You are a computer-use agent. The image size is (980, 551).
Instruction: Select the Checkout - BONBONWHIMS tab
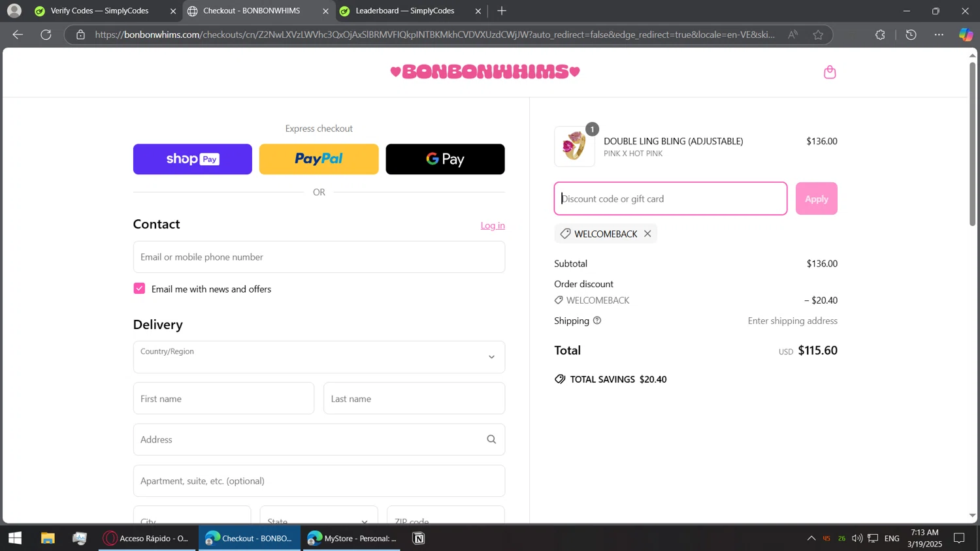point(252,11)
